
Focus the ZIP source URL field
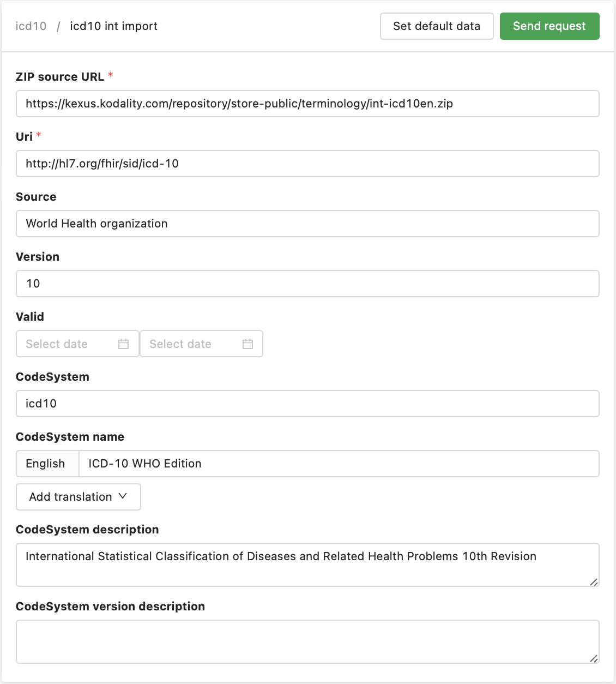(x=307, y=104)
